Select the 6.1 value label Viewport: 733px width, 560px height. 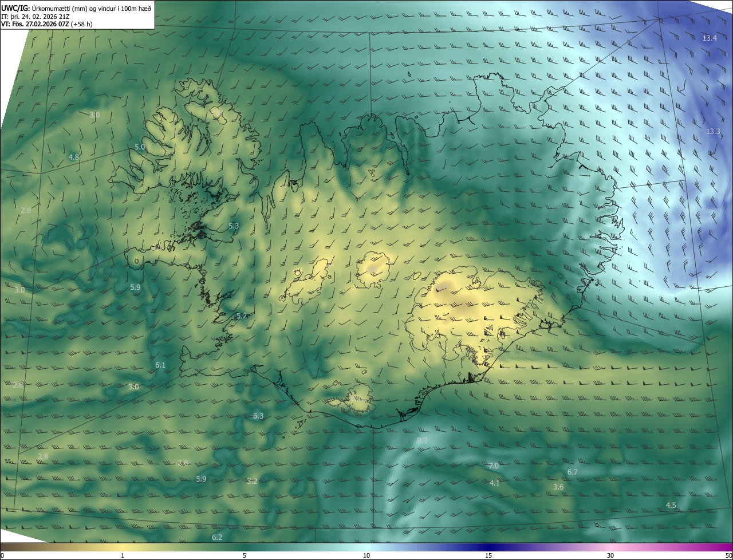(160, 365)
